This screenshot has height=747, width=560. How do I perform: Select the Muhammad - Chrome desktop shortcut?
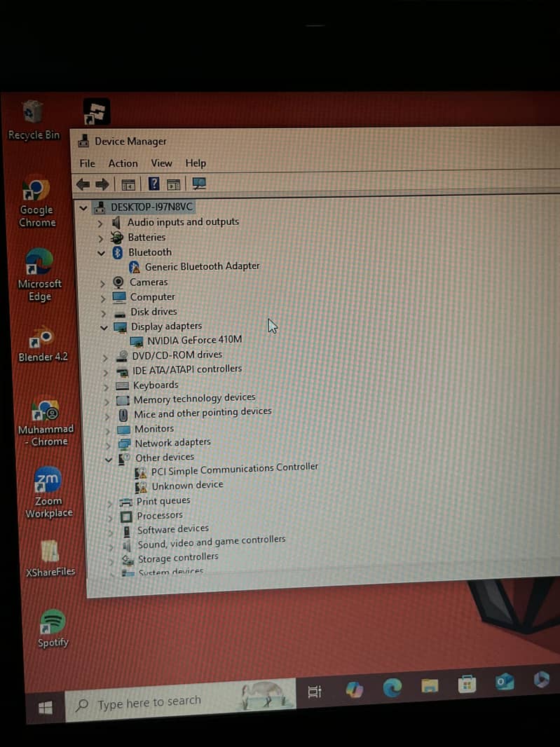coord(46,423)
